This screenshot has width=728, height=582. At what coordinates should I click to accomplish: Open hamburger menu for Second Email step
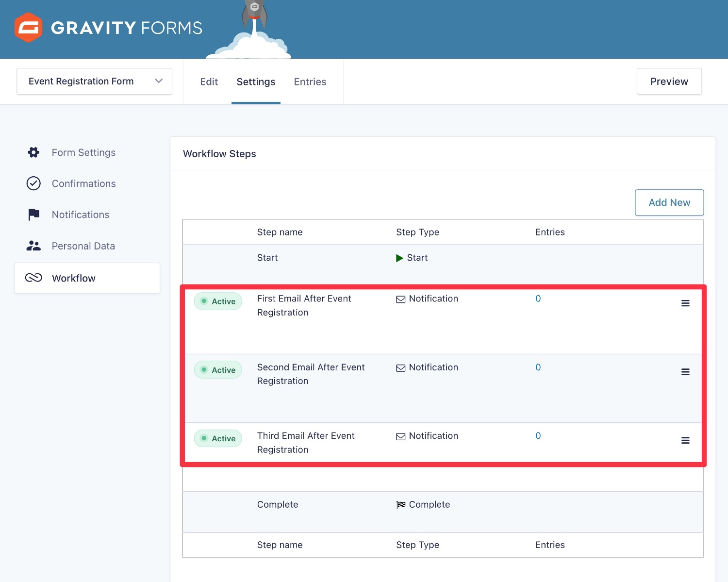(685, 372)
